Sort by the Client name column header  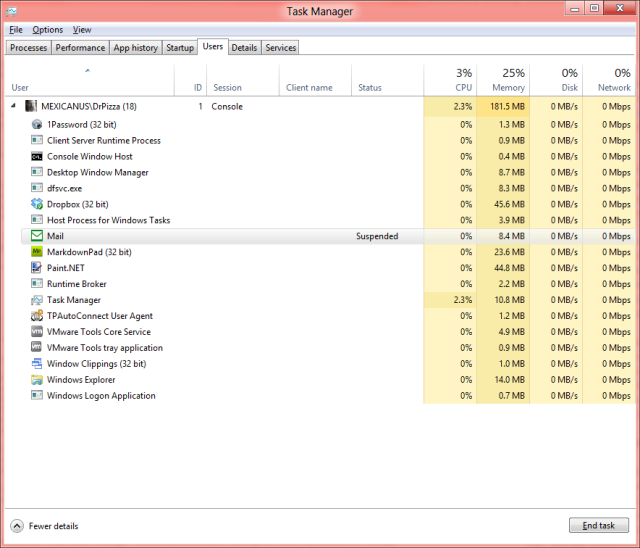click(315, 80)
